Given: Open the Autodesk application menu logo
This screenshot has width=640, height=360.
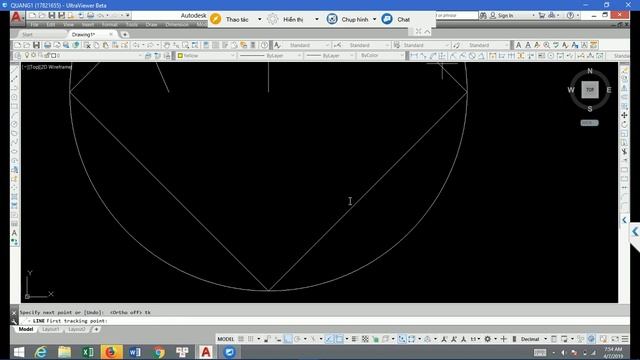Looking at the screenshot, I should click(16, 17).
